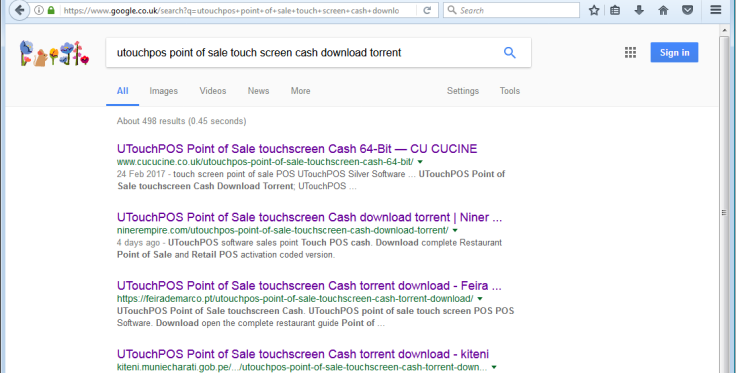Viewport: 736px width, 373px height.
Task: Open Google search Settings menu
Action: tap(463, 91)
